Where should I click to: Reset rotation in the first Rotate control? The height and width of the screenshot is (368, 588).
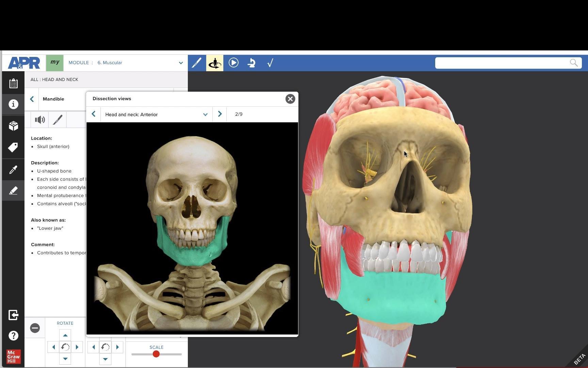(65, 347)
